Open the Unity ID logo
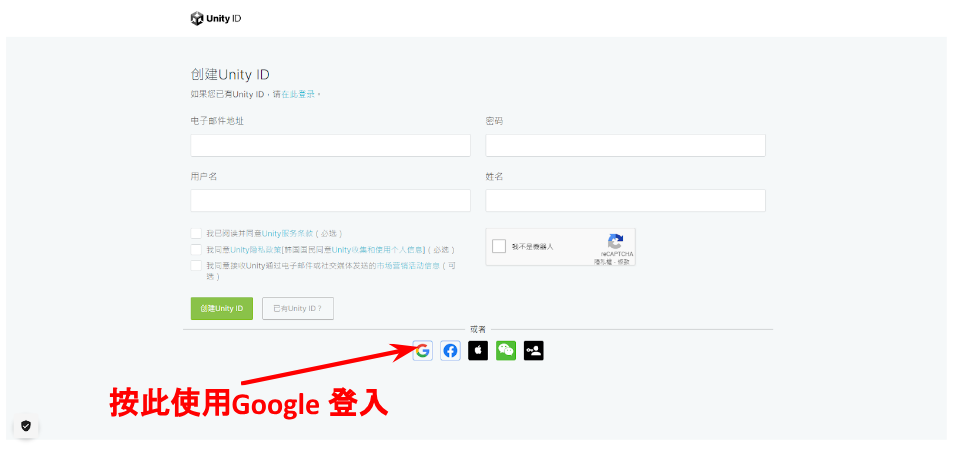This screenshot has height=458, width=954. click(216, 18)
